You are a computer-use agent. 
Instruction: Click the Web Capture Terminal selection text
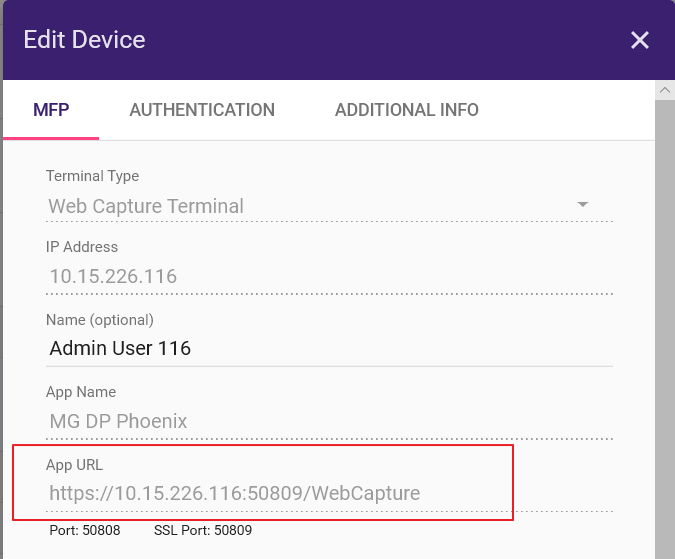(x=146, y=206)
